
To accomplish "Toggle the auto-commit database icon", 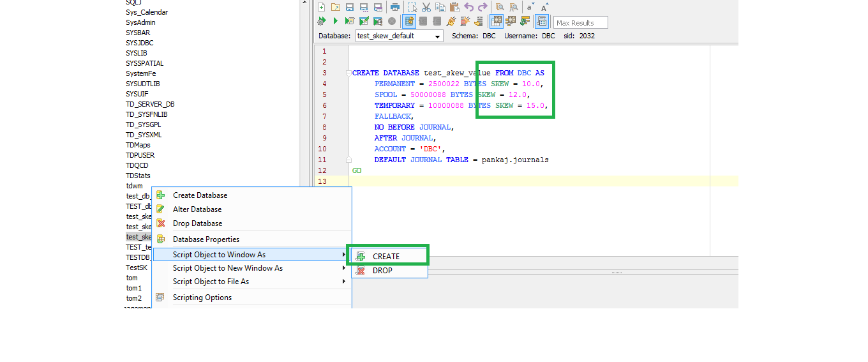I will tap(409, 21).
